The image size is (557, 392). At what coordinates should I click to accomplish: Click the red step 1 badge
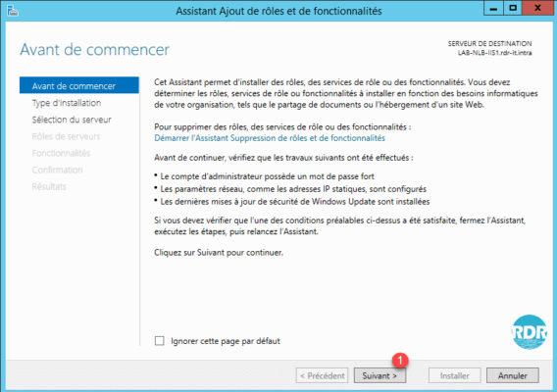tap(400, 361)
